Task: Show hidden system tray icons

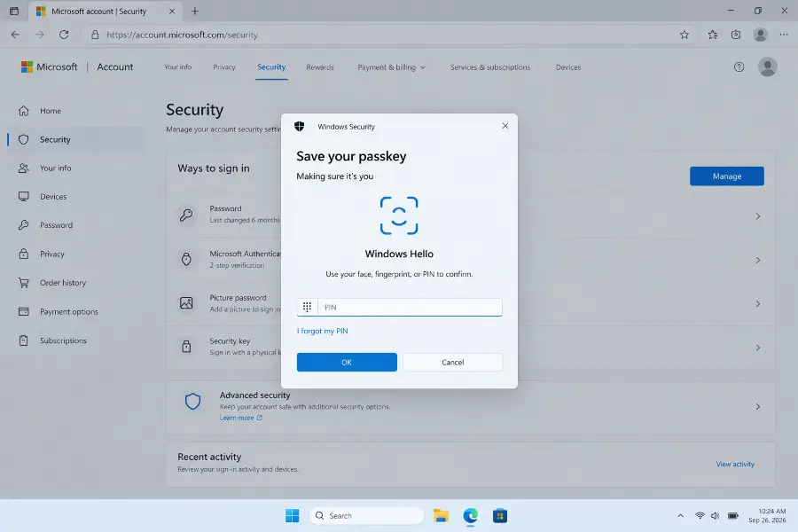Action: click(x=680, y=516)
